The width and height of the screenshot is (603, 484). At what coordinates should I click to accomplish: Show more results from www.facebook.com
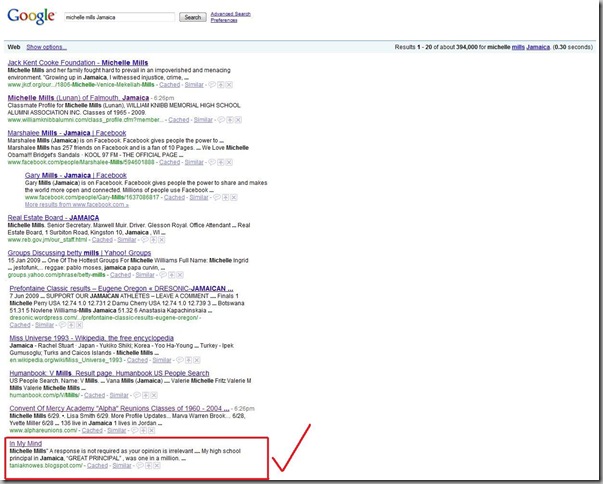click(77, 205)
